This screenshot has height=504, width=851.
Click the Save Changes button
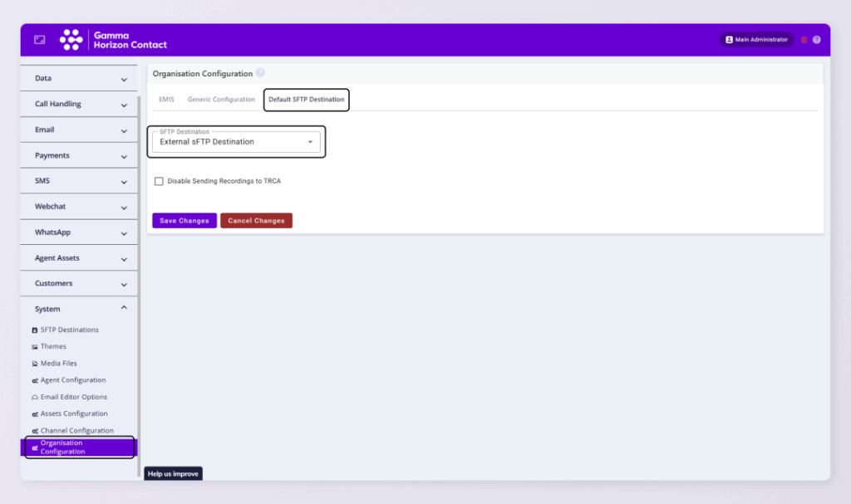184,221
